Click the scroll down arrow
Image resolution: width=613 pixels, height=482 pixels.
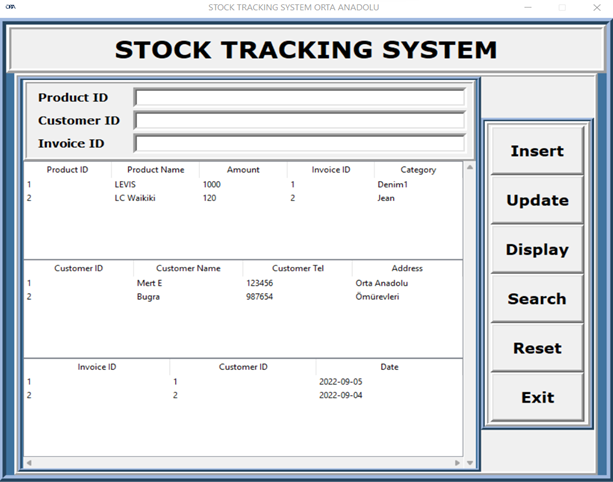tap(470, 463)
